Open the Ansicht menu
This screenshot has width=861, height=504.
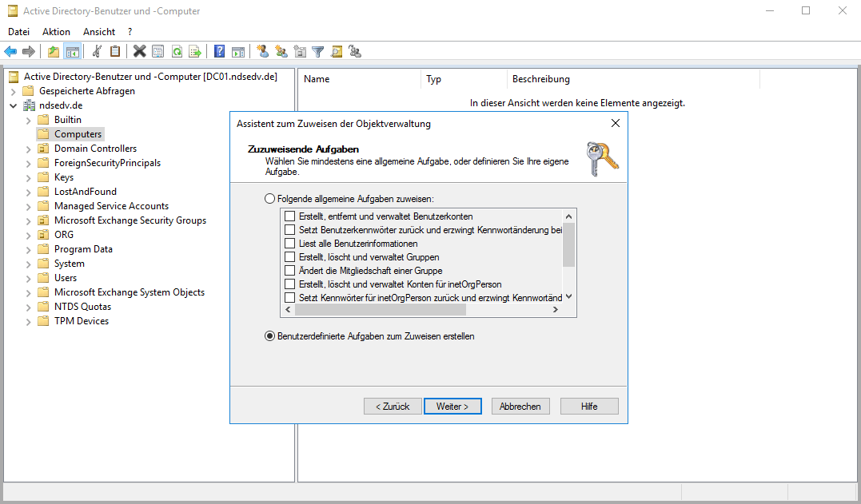[x=99, y=32]
